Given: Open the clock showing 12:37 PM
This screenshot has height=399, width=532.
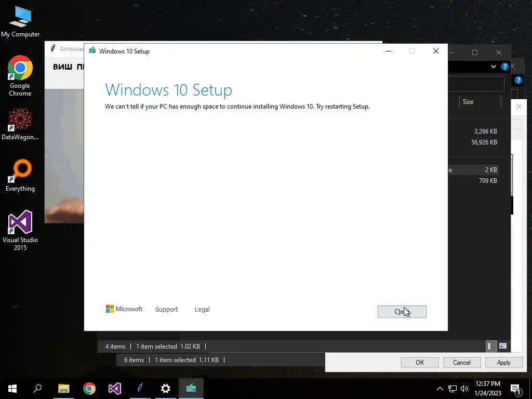Looking at the screenshot, I should [x=488, y=389].
